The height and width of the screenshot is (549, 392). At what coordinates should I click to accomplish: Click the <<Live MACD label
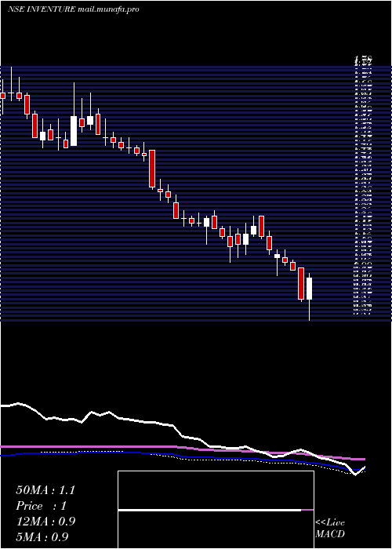click(330, 529)
